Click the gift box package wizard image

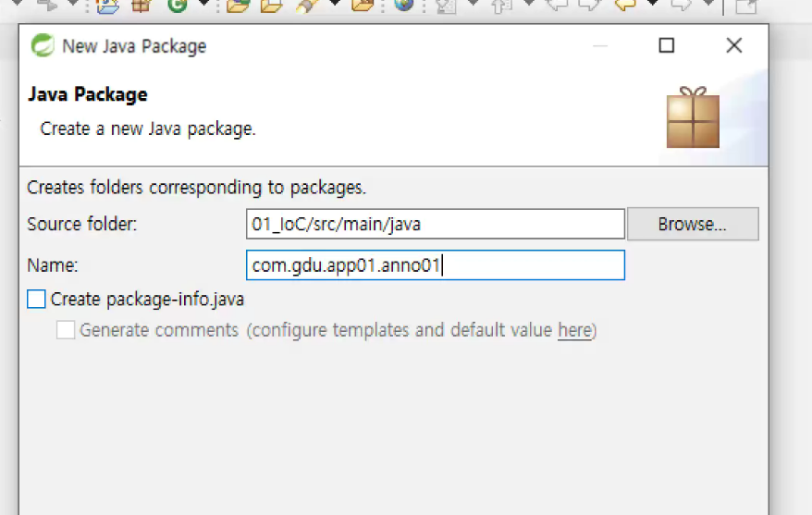click(x=693, y=117)
